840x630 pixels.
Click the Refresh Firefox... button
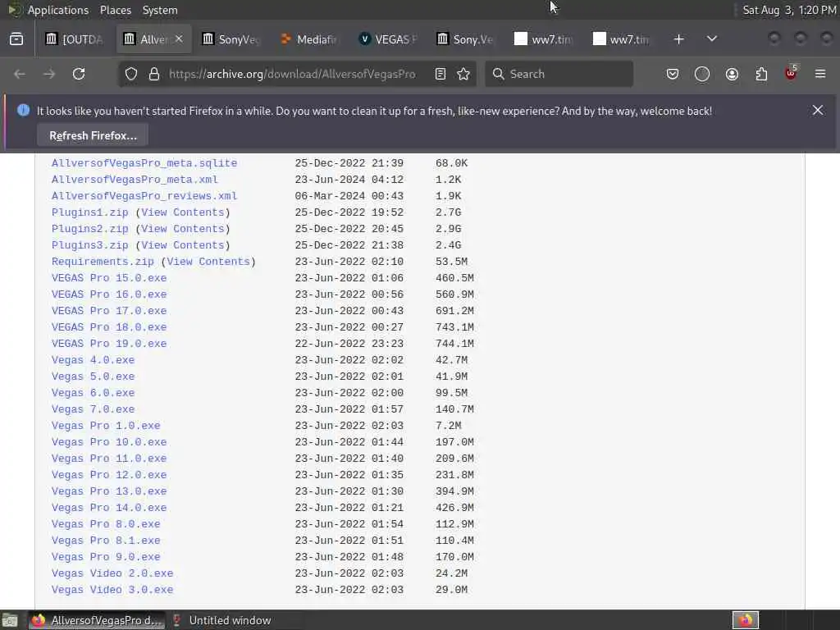[x=93, y=135]
